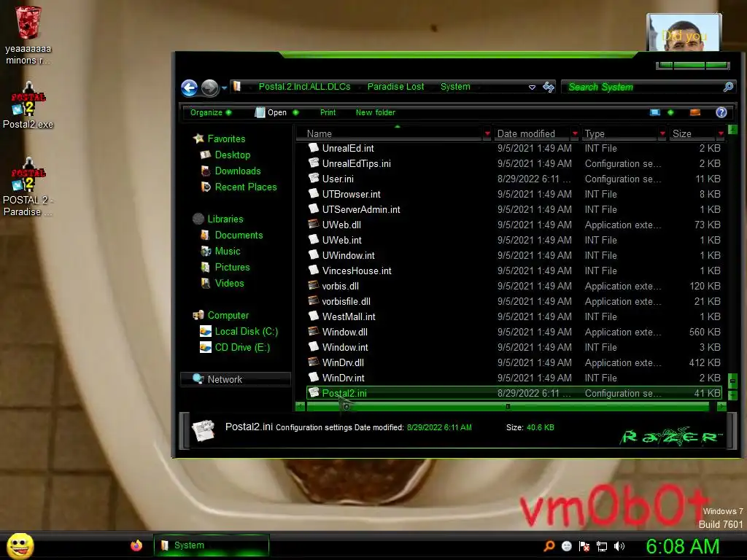Open the Type column filter dropdown

coord(662,134)
